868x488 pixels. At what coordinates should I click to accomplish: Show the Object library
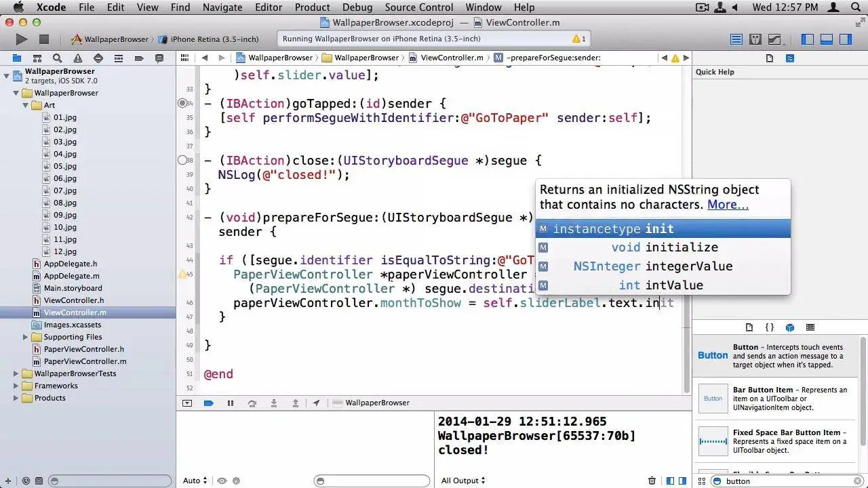pyautogui.click(x=790, y=327)
